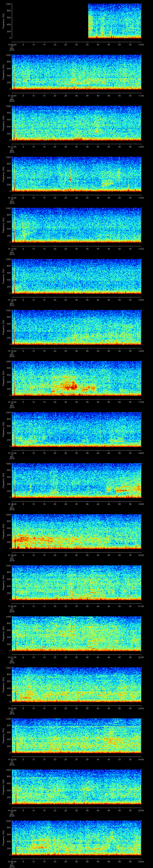Click the '10:15:00' time axis label

(12, 351)
